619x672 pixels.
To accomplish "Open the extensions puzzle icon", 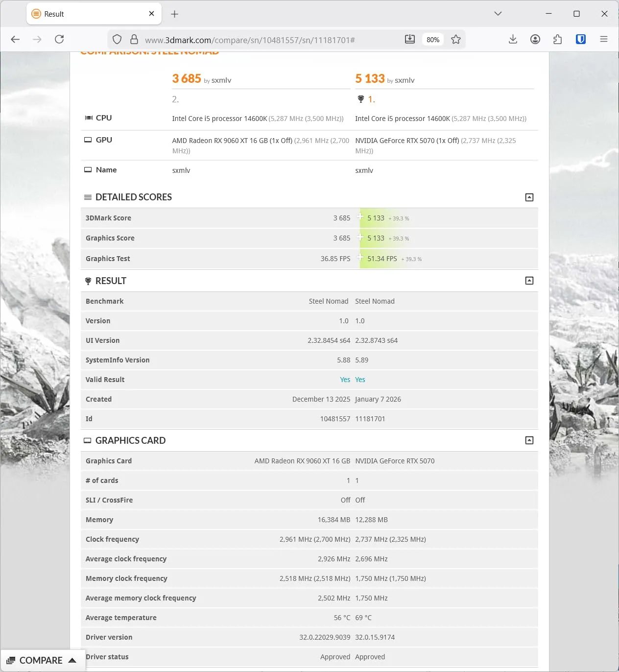I will (x=557, y=39).
